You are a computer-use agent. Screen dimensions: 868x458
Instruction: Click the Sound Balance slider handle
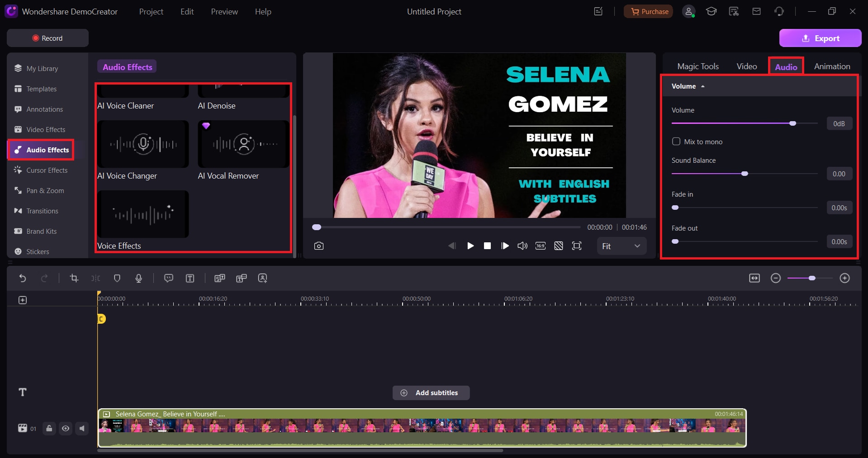coord(745,174)
